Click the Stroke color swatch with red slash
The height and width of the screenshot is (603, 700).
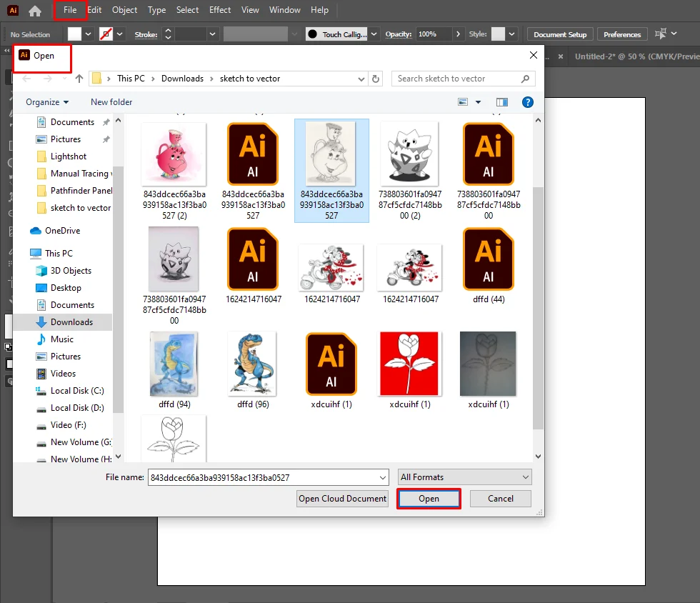[106, 34]
